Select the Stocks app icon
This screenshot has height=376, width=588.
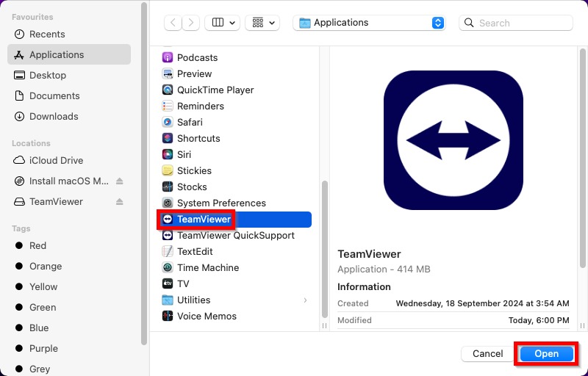[x=168, y=187]
